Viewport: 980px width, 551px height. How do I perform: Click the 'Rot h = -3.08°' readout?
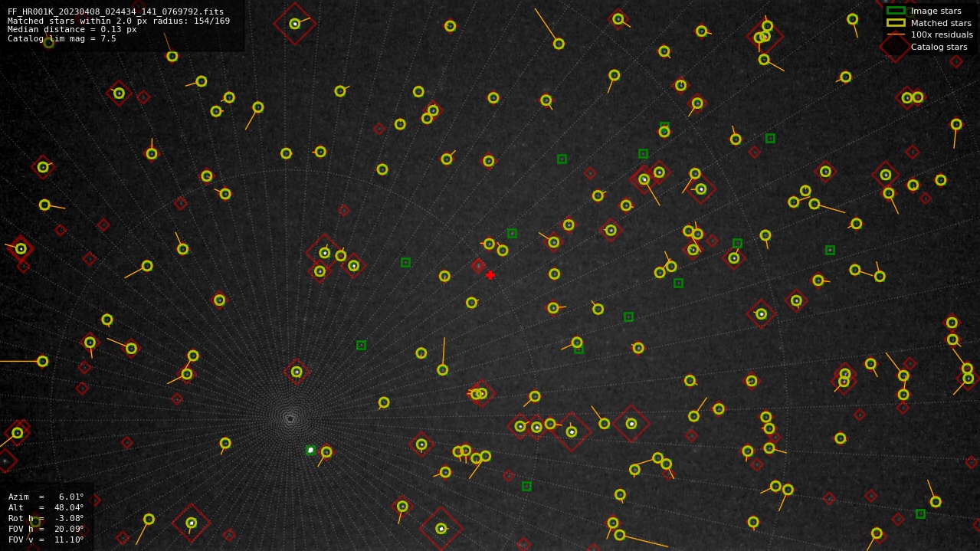[46, 518]
